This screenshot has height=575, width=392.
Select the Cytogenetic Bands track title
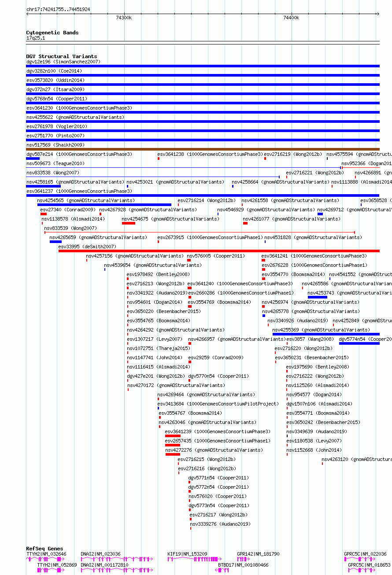[x=52, y=33]
